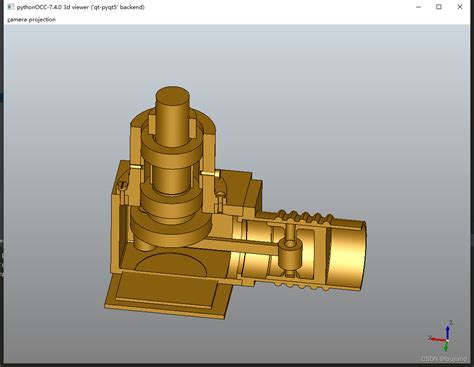Screen dimensions: 474x367
Task: Click the pythonOCC window icon in title bar
Action: 11,7
